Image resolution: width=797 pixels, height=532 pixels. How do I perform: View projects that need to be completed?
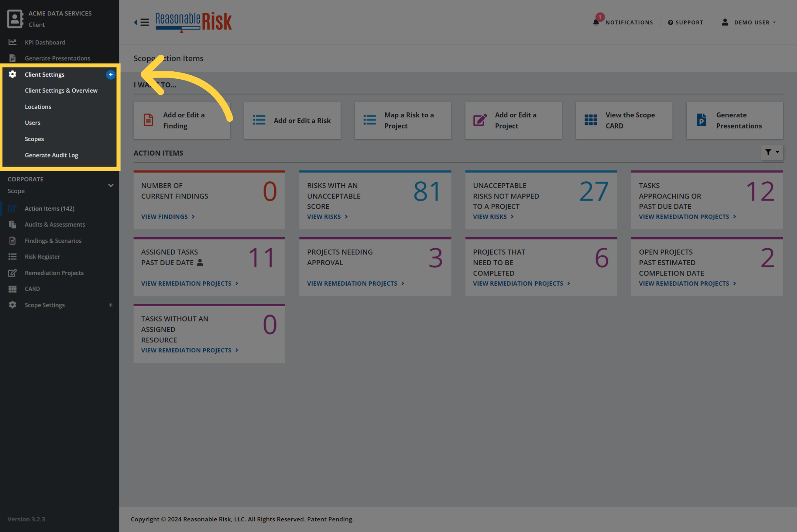click(522, 283)
